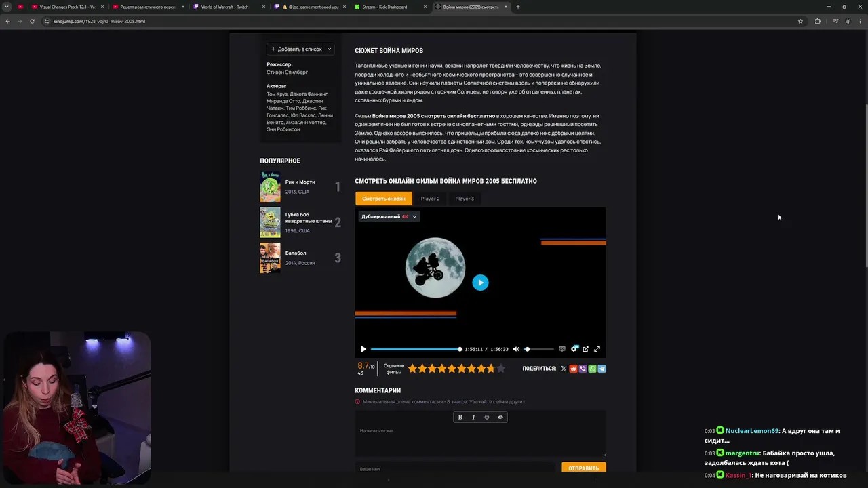This screenshot has height=488, width=868.
Task: Focus the 'Ваше имя' name field
Action: [454, 468]
